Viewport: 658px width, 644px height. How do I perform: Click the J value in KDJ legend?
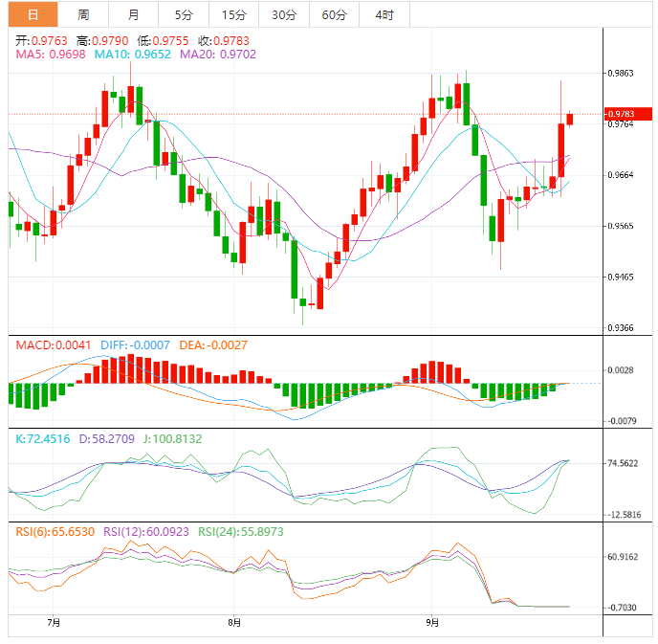[171, 438]
